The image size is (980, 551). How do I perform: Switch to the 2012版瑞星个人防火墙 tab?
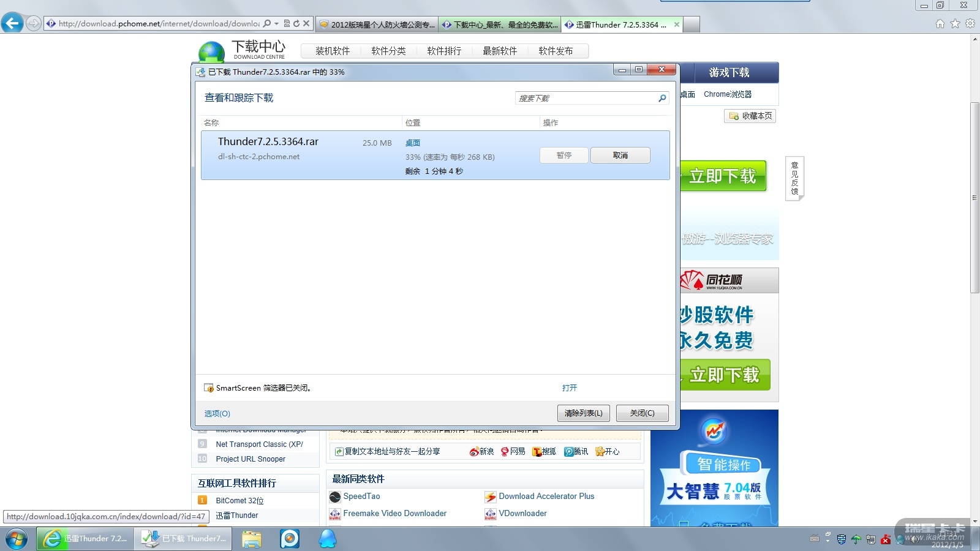pyautogui.click(x=377, y=24)
